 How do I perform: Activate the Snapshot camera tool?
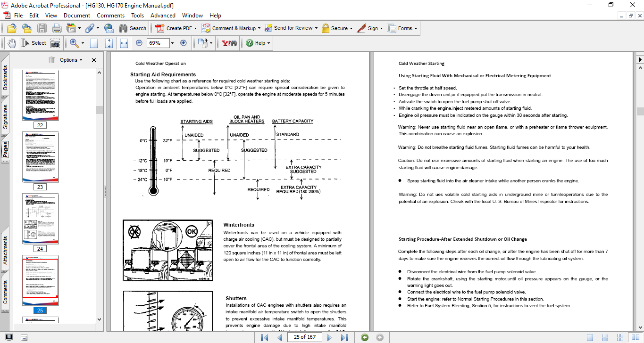[55, 43]
